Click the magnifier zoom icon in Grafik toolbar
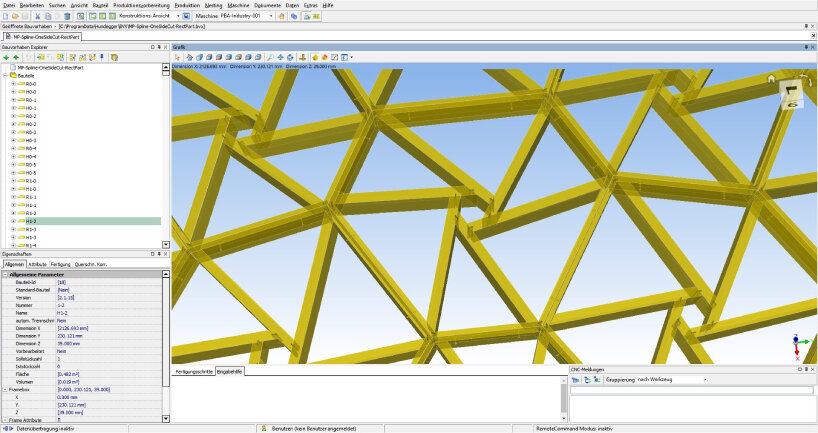 (x=270, y=57)
